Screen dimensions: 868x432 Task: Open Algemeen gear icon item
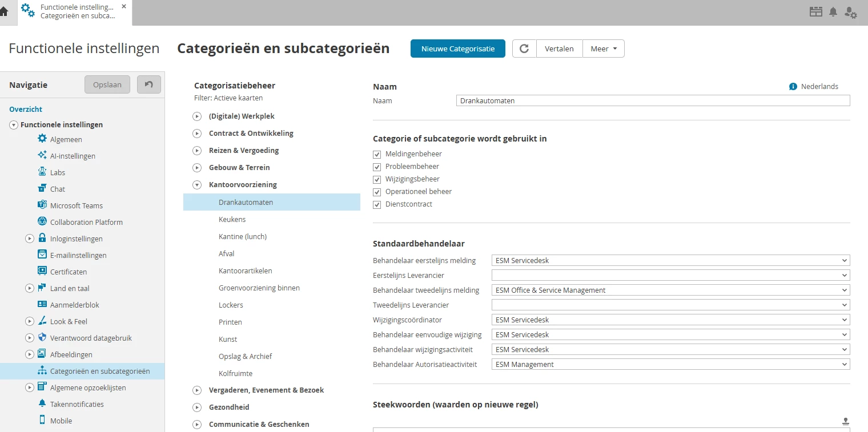[x=42, y=139]
